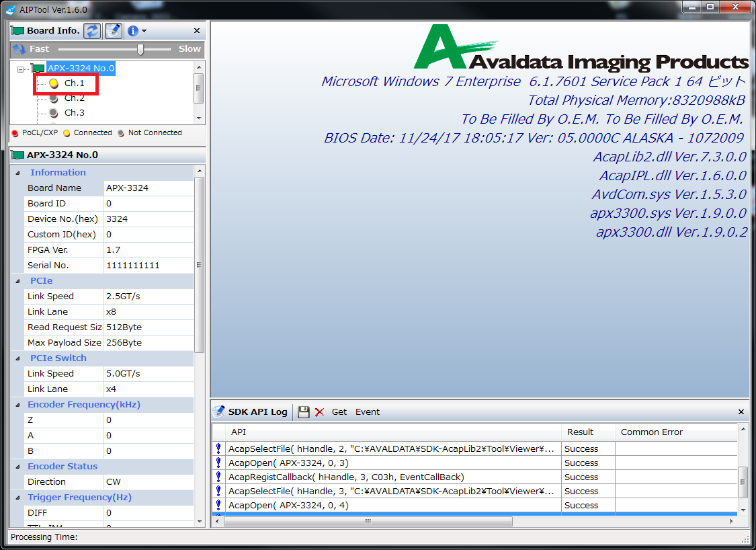Click the Device No.(hex) value 3324
Image resolution: width=756 pixels, height=550 pixels.
(x=149, y=219)
